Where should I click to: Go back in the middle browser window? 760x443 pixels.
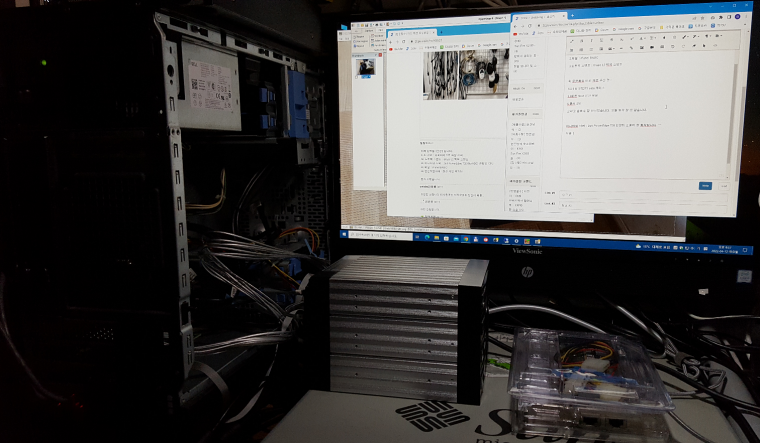(x=392, y=42)
